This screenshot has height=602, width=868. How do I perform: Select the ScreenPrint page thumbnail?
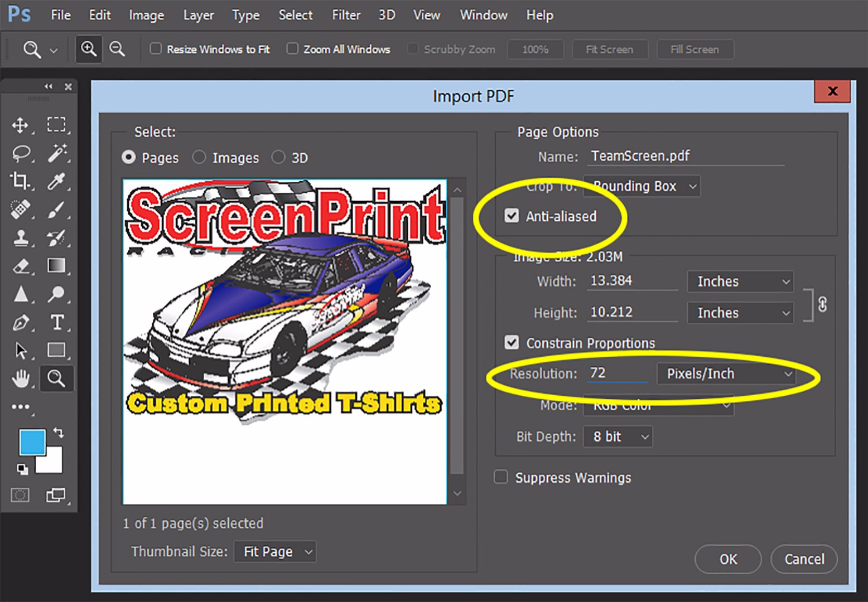pyautogui.click(x=284, y=342)
